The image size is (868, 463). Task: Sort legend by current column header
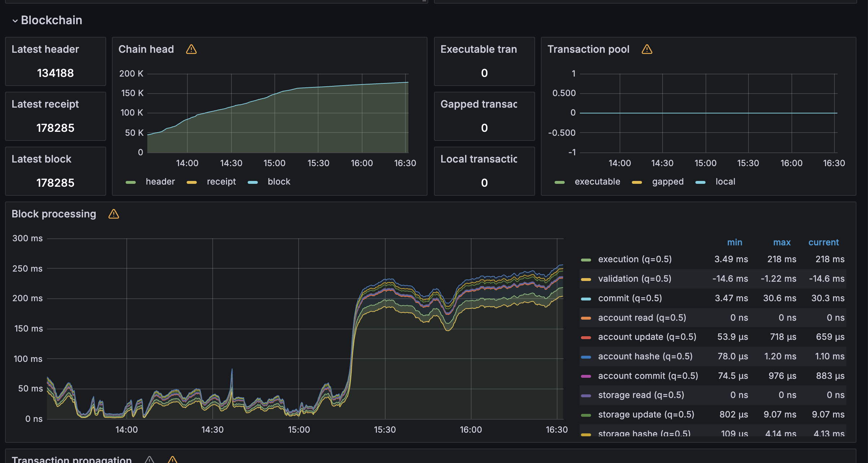coord(823,242)
